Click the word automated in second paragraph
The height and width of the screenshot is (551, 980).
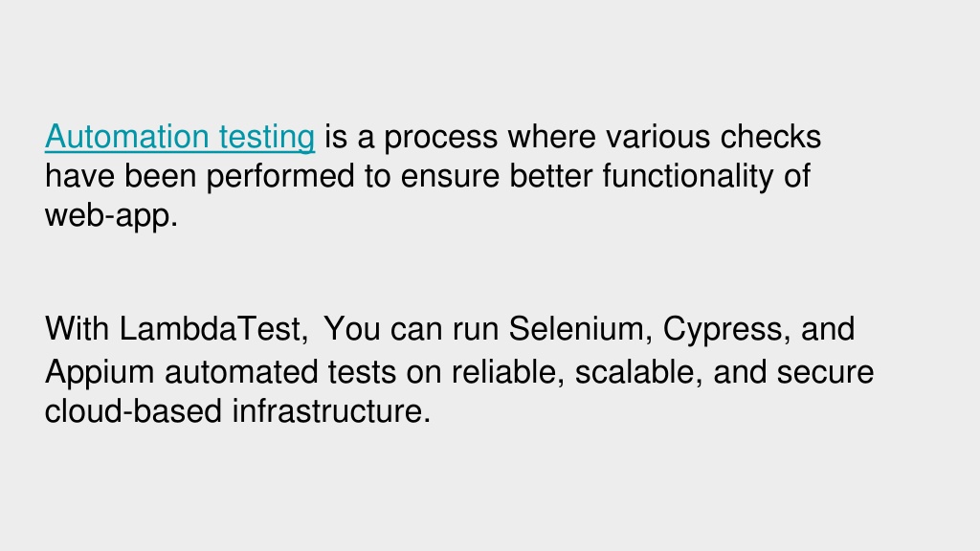pos(241,372)
